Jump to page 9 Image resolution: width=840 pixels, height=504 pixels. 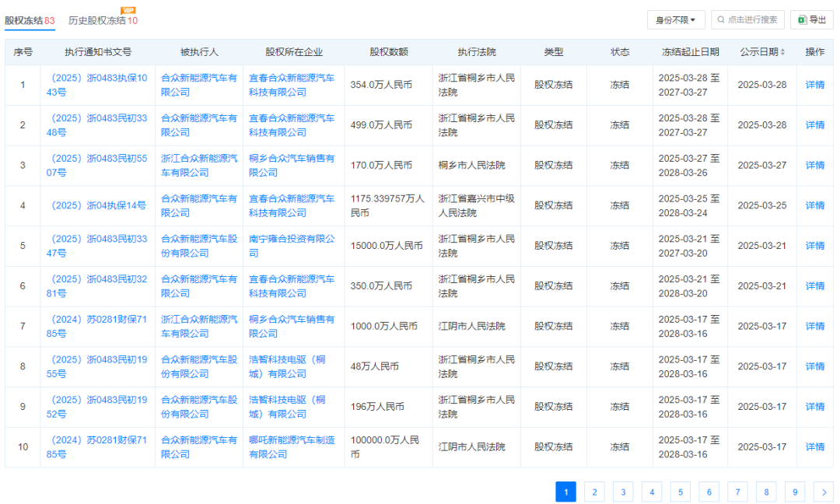tap(795, 492)
